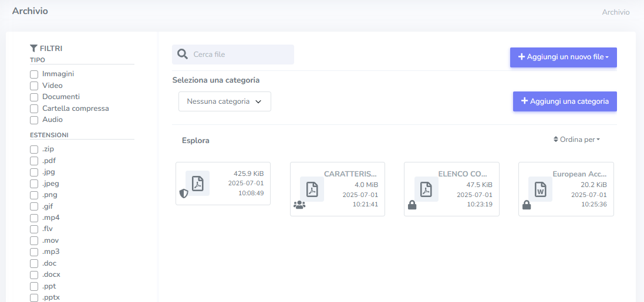Click the padlock icon on ELENCO CO... file

click(x=412, y=205)
